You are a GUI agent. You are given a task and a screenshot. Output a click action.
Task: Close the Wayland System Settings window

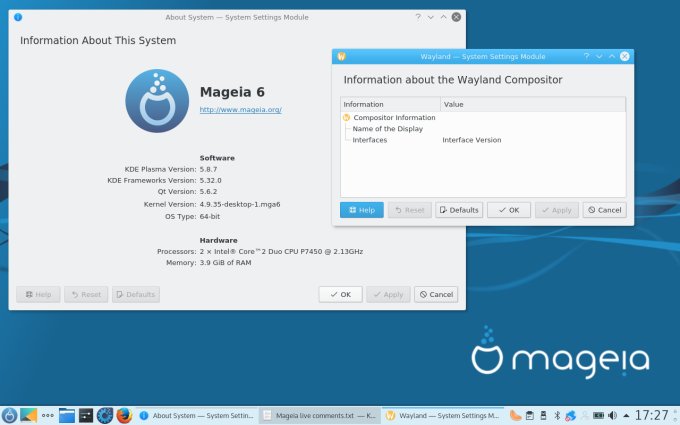(624, 56)
